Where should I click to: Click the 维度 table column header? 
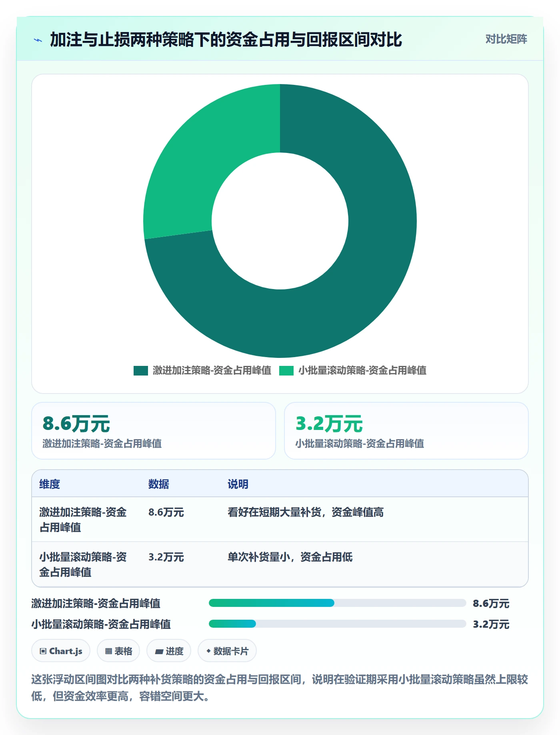tap(50, 484)
